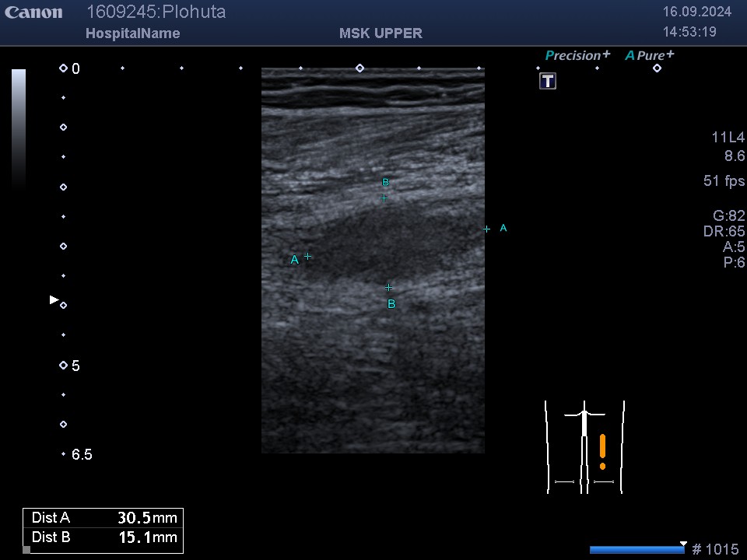Click the Canon logo

(33, 12)
